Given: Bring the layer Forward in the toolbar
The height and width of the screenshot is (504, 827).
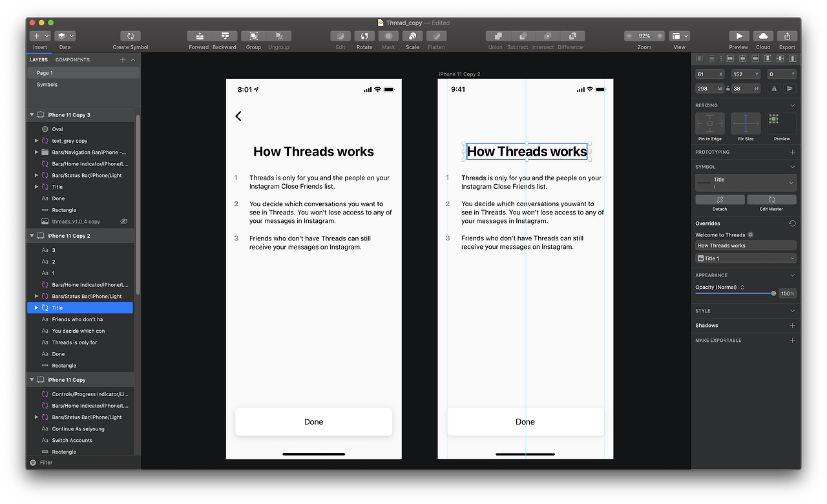Looking at the screenshot, I should pyautogui.click(x=200, y=36).
